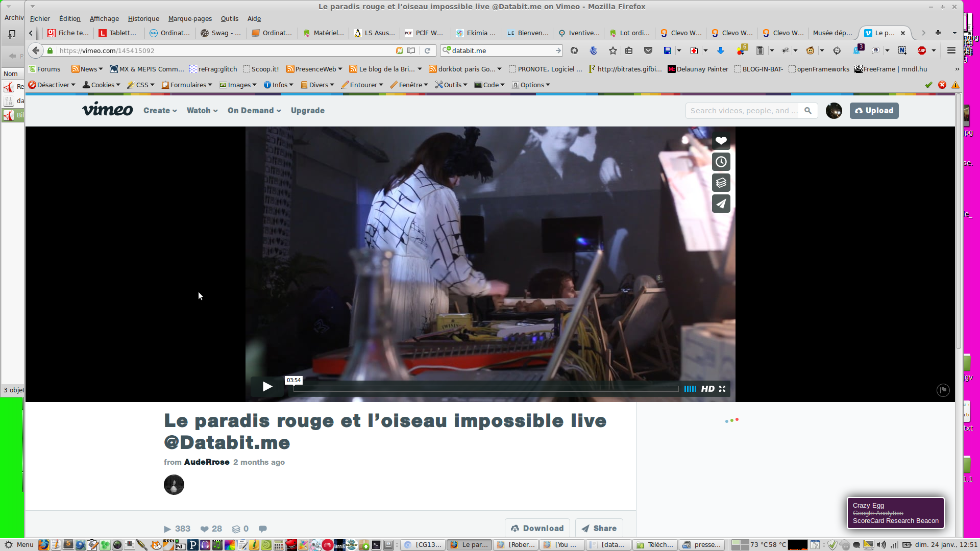
Task: Like the video with the heart icon
Action: (x=721, y=141)
